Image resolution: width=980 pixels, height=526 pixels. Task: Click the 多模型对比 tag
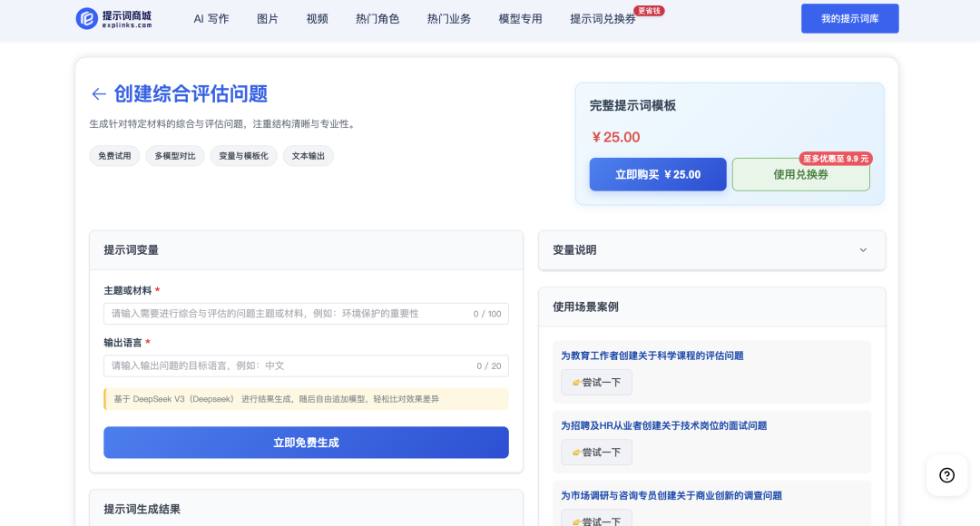click(175, 156)
